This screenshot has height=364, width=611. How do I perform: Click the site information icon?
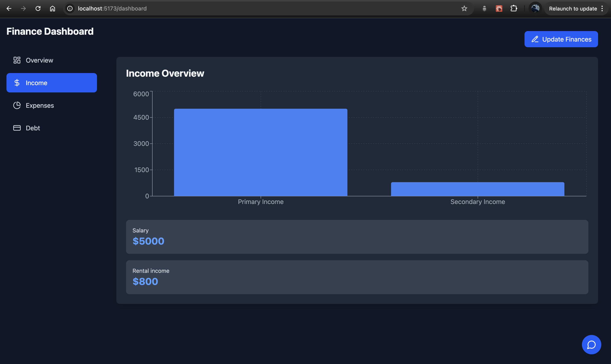[x=70, y=9]
